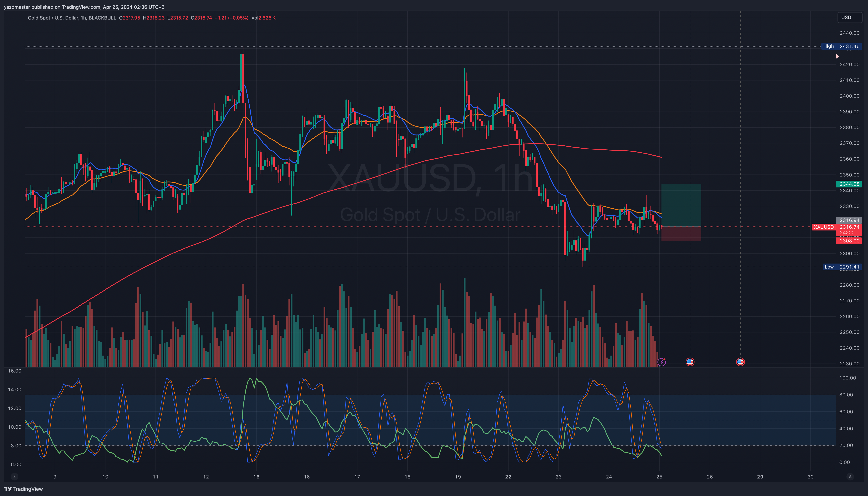Click the 16.00 left indicator scale value
This screenshot has height=496, width=868.
click(x=14, y=371)
